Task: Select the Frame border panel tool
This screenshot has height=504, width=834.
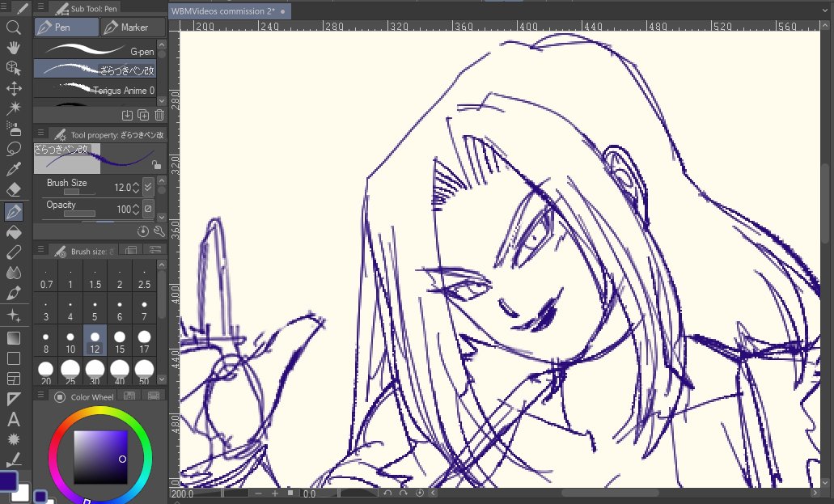Action: click(13, 379)
